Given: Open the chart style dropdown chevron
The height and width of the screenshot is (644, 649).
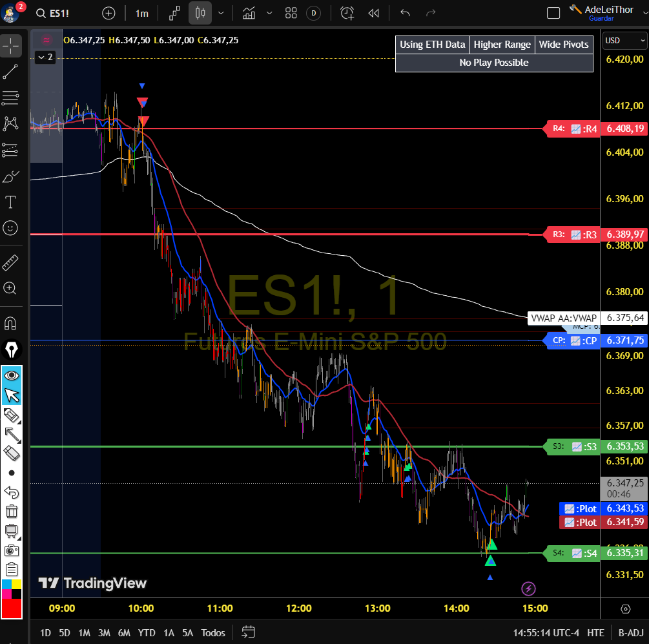Looking at the screenshot, I should click(x=221, y=13).
